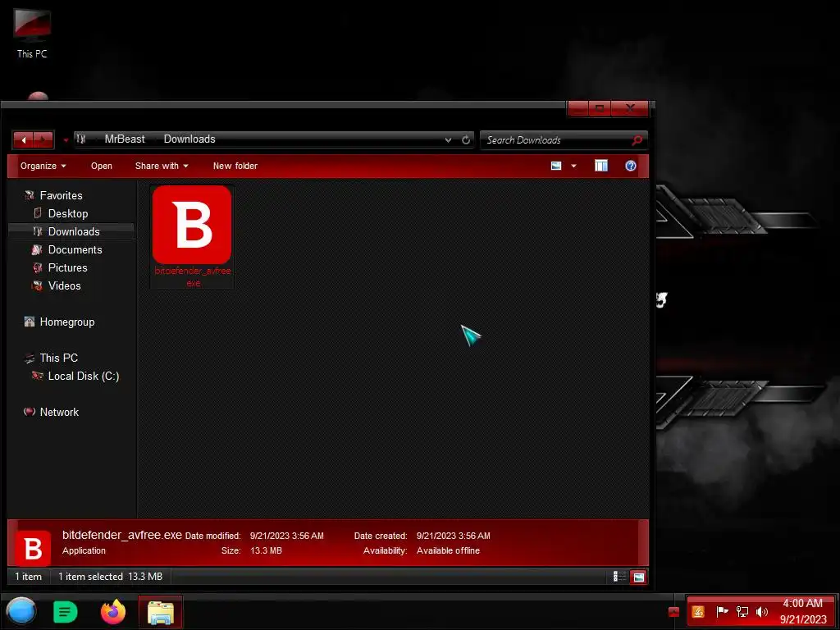Show hidden tray icons
The width and height of the screenshot is (840, 630).
click(x=674, y=612)
